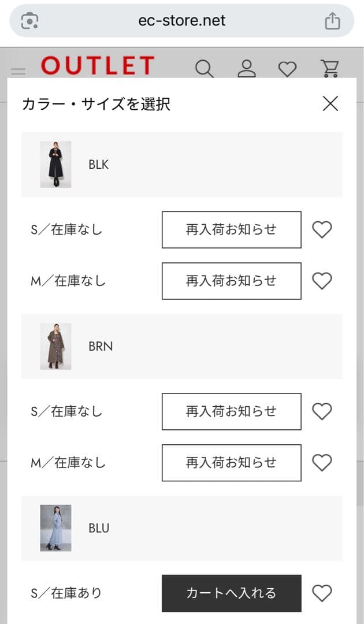Open the hamburger menu
364x624 pixels.
(18, 72)
